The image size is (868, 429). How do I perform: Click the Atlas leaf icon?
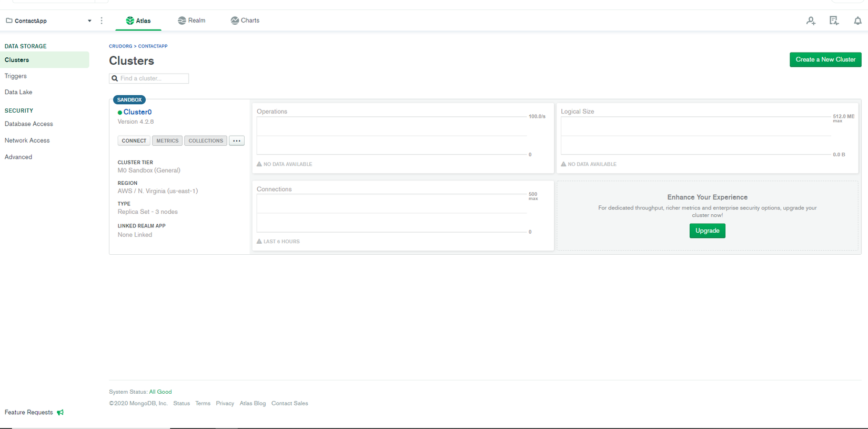tap(130, 21)
